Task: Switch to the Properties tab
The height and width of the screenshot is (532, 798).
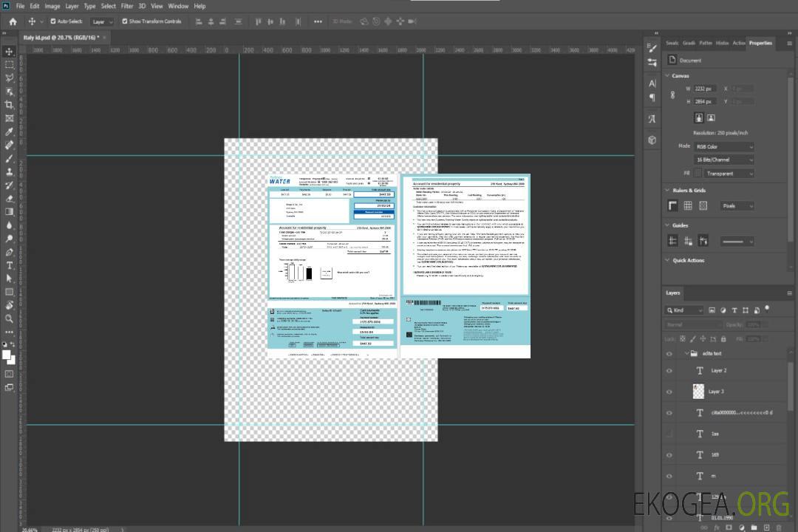Action: 760,43
